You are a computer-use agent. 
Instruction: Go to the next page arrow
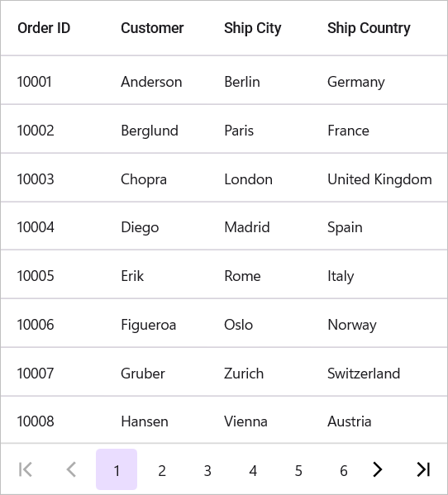click(377, 469)
